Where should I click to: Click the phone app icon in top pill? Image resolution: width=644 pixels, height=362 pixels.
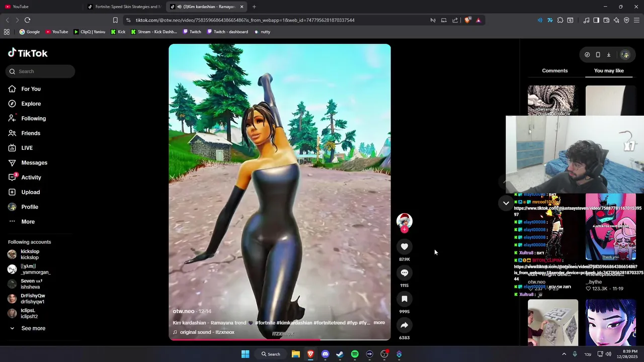point(598,55)
